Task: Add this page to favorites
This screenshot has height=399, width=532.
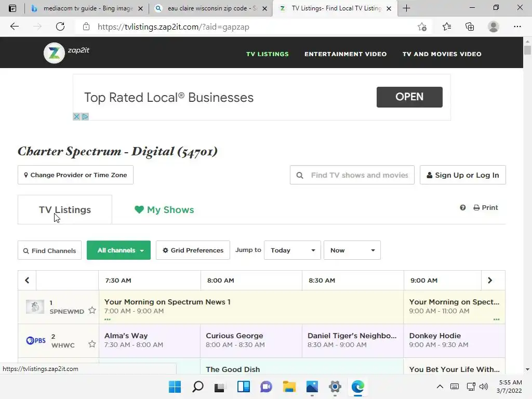Action: [422, 26]
